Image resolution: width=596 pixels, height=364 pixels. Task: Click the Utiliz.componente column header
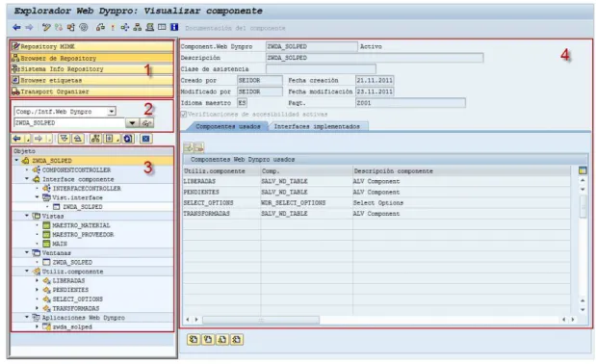click(x=221, y=171)
